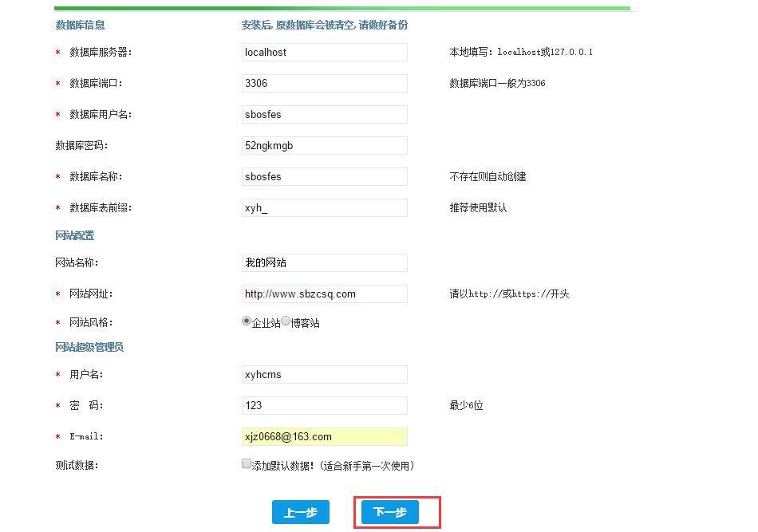Enable the 添加默认数据 checkbox
758x532 pixels.
click(247, 463)
